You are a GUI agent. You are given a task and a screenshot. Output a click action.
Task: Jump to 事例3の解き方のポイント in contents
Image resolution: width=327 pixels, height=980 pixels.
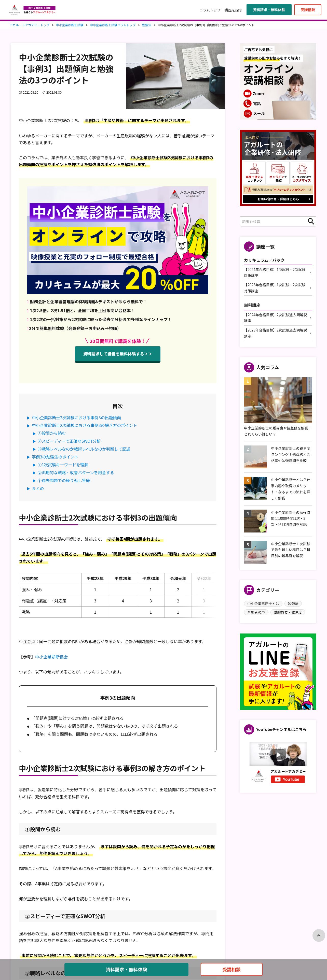[x=84, y=425]
